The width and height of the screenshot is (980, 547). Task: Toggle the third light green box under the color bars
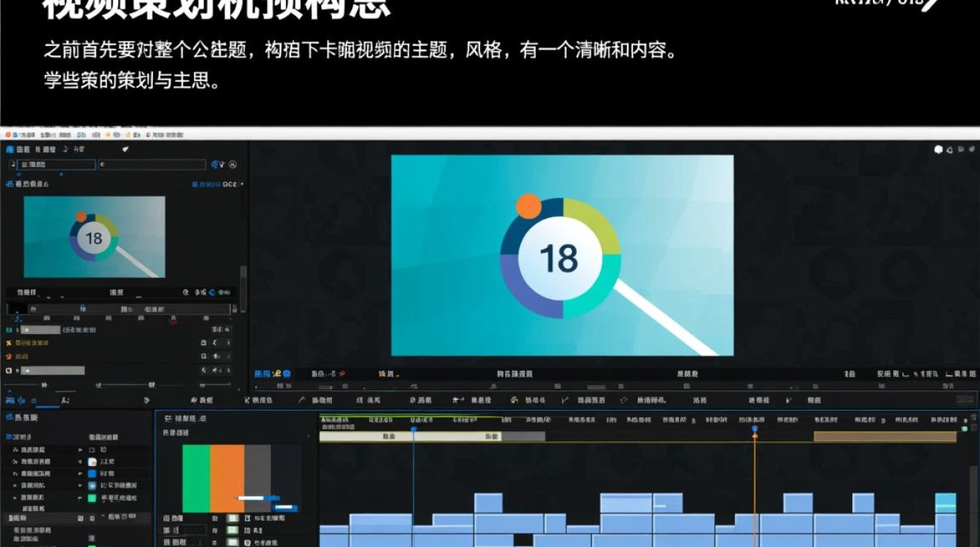(x=233, y=543)
